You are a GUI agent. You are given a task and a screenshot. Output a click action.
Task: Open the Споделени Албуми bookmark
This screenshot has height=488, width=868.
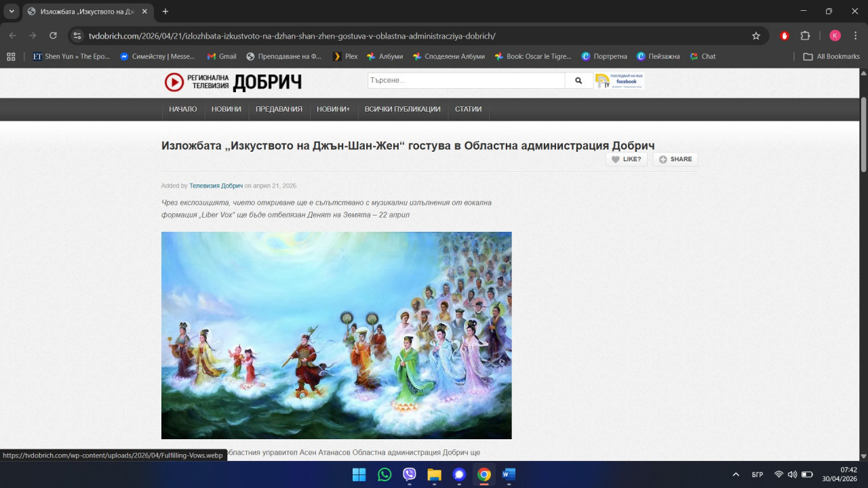(448, 56)
